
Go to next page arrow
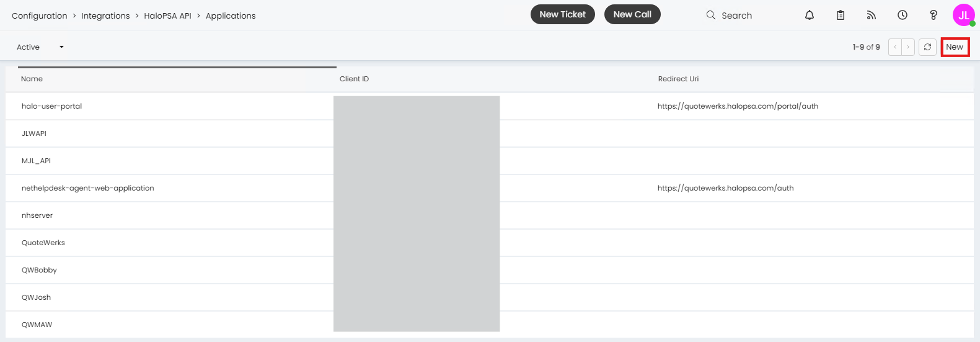[x=908, y=47]
